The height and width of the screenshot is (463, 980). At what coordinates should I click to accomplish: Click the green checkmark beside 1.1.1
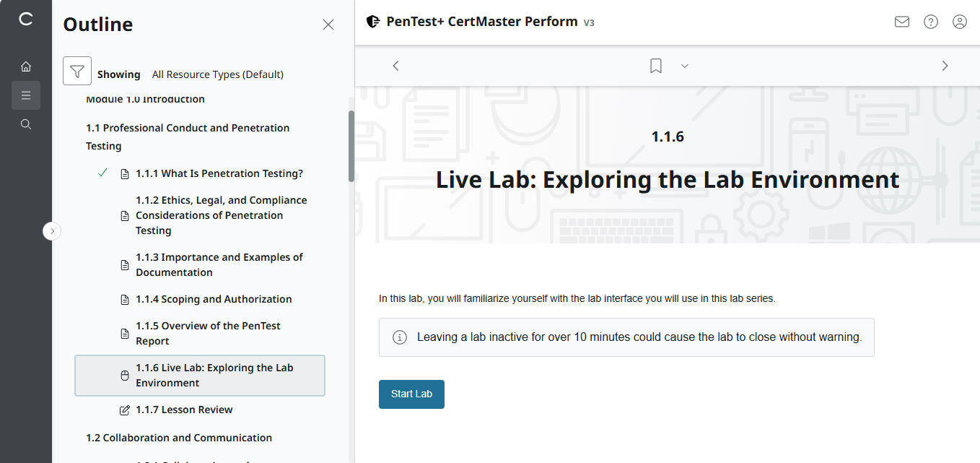click(102, 173)
